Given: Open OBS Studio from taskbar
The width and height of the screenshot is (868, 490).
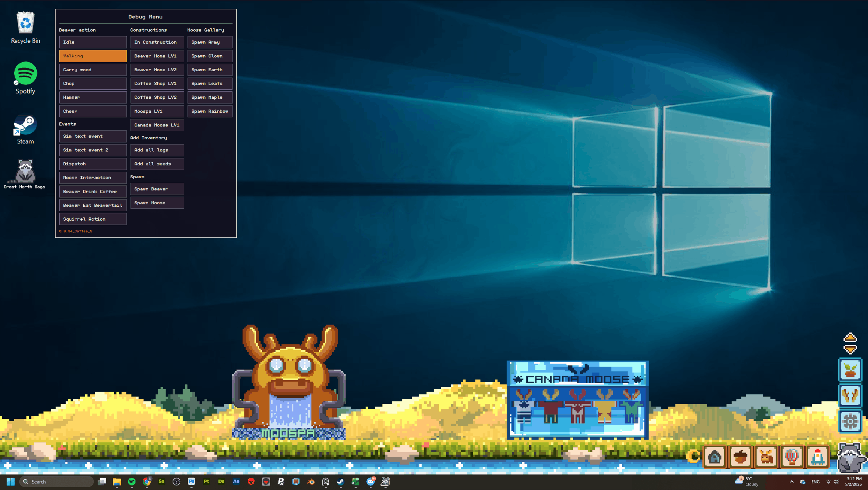Looking at the screenshot, I should point(176,482).
